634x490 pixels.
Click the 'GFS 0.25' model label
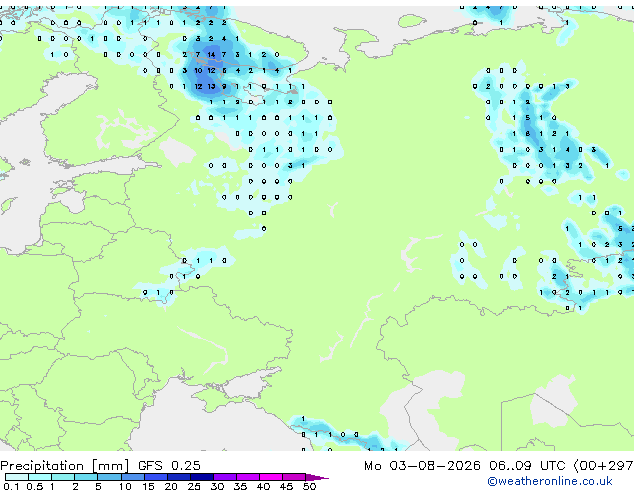pos(169,466)
